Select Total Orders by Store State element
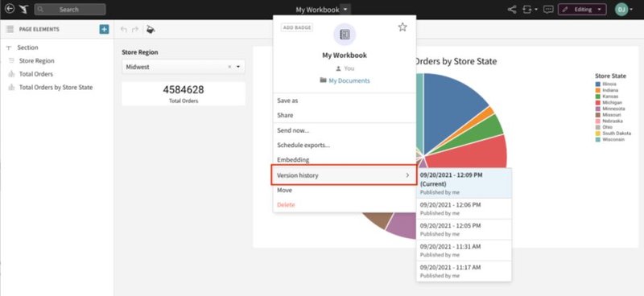644x296 pixels. (56, 88)
